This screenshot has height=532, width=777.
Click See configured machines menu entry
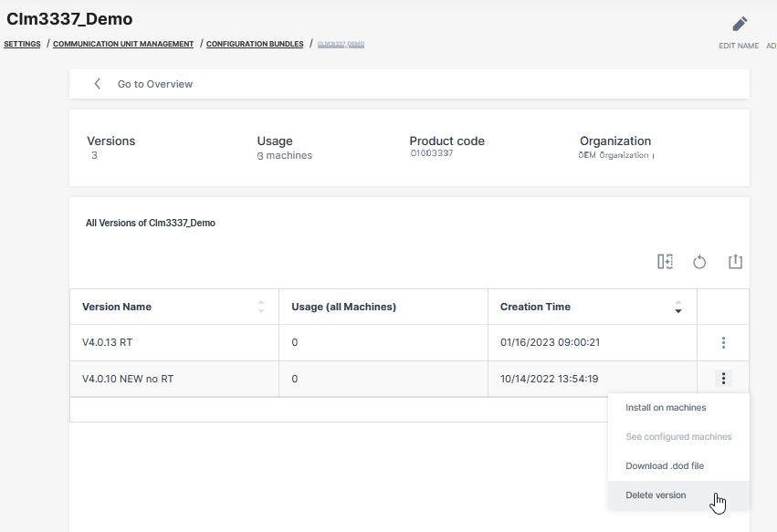click(678, 437)
